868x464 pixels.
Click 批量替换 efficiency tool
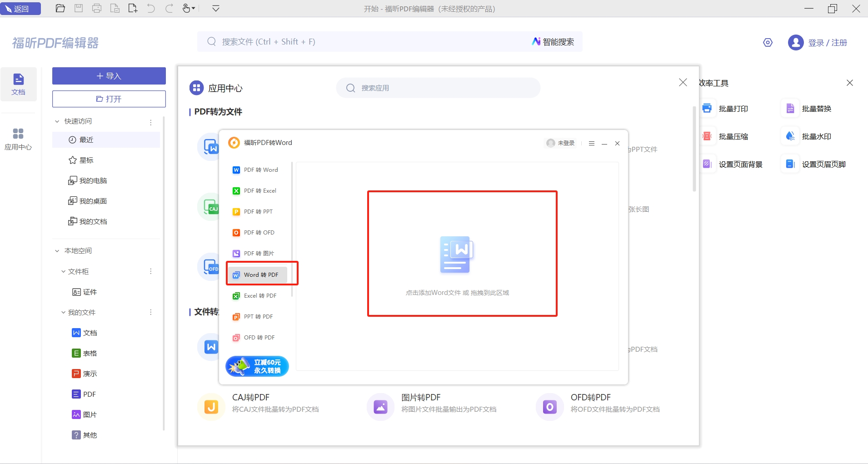(807, 109)
